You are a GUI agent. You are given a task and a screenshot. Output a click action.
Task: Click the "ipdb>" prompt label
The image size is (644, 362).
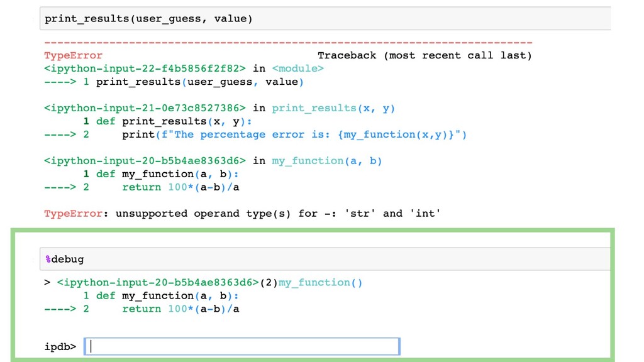tap(60, 347)
